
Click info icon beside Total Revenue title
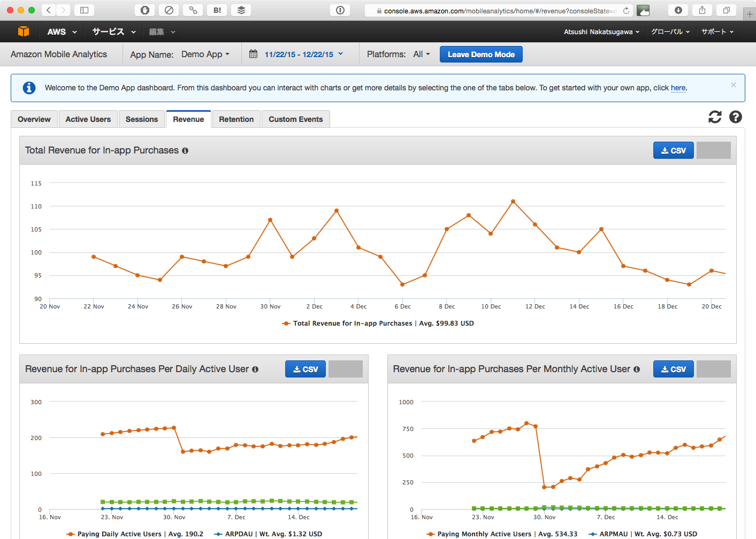(x=185, y=151)
